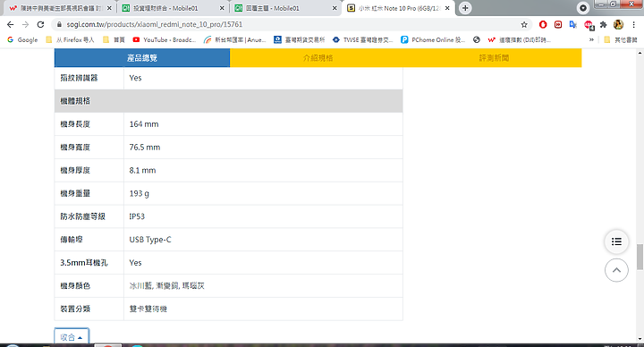Select the 小米 紅米 Note 10 Pro tab

click(398, 8)
